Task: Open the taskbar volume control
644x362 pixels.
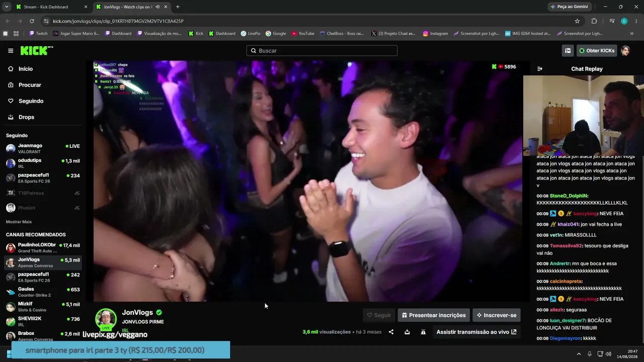Action: (x=608, y=354)
